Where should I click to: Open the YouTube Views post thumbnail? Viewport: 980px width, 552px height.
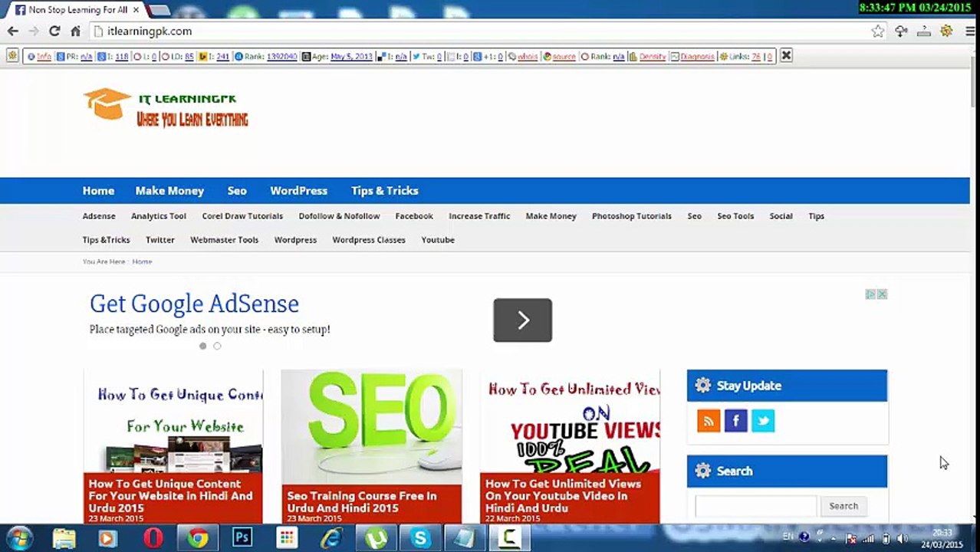pos(570,420)
